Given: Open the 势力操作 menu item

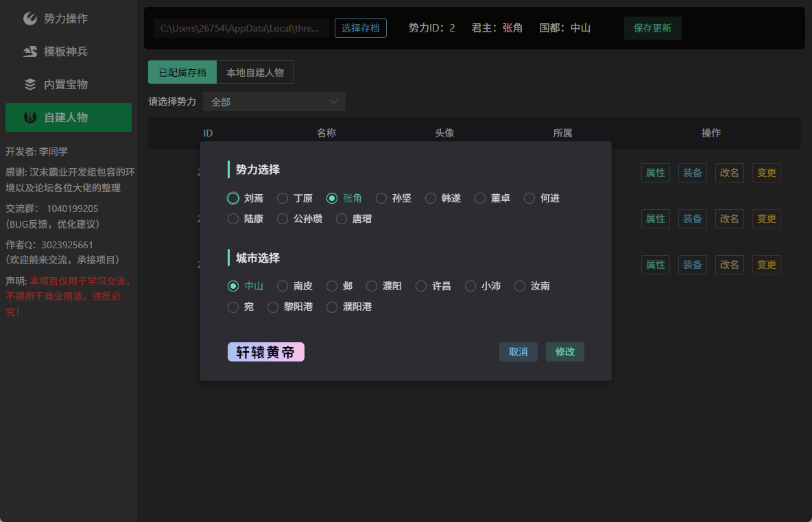Looking at the screenshot, I should click(x=69, y=19).
